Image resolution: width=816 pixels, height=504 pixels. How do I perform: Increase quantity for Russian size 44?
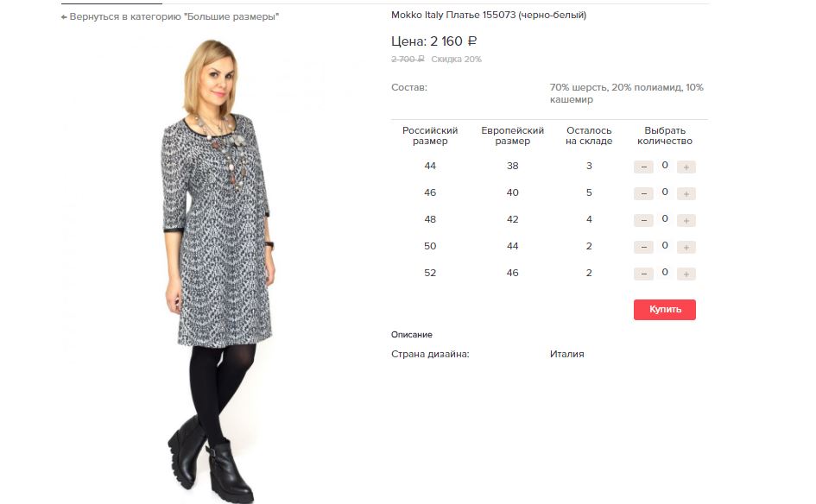pos(686,167)
